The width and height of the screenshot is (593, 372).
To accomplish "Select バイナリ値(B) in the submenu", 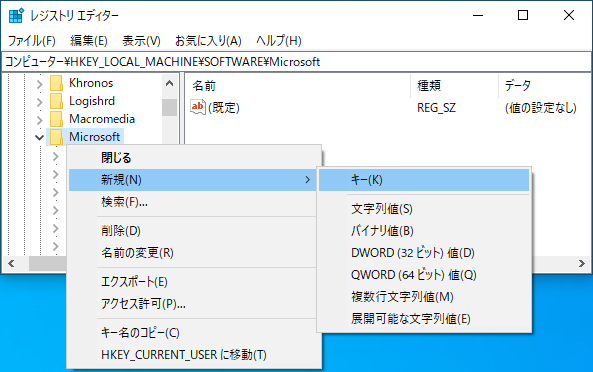I will coord(424,231).
